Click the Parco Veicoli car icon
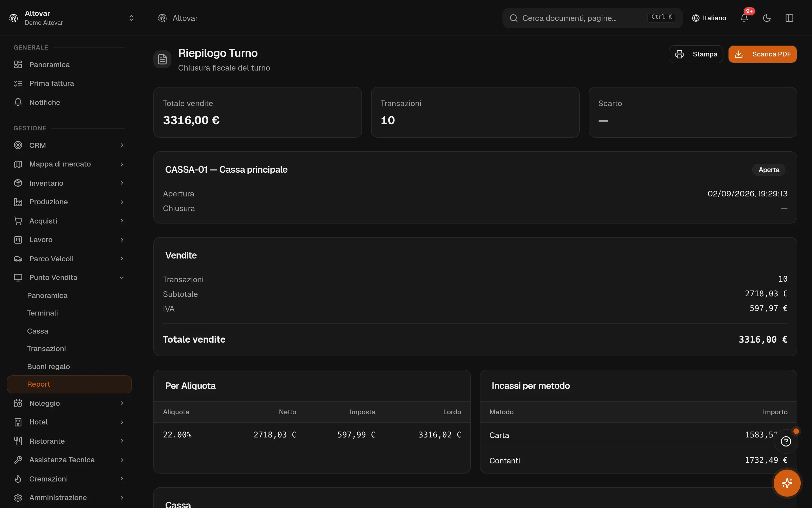Viewport: 812px width, 508px height. 18,259
